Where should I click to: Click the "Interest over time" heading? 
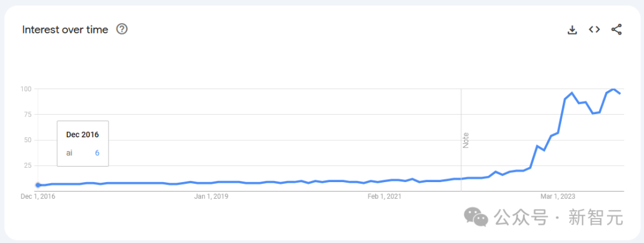[65, 30]
